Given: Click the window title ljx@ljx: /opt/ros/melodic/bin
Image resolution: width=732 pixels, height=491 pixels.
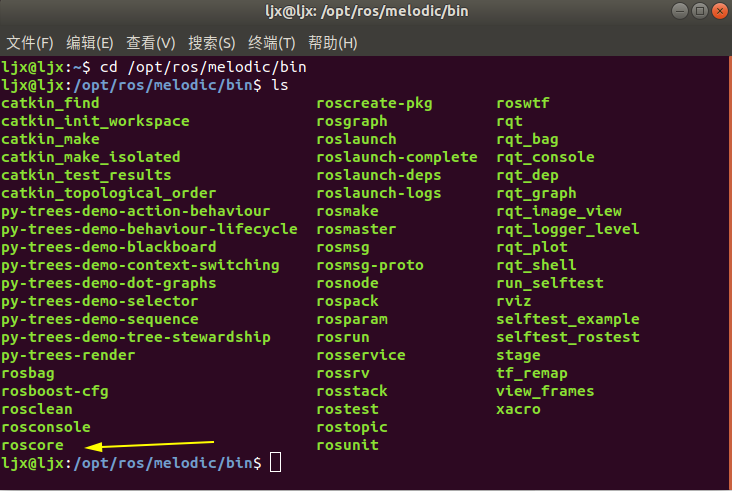Looking at the screenshot, I should click(x=366, y=11).
